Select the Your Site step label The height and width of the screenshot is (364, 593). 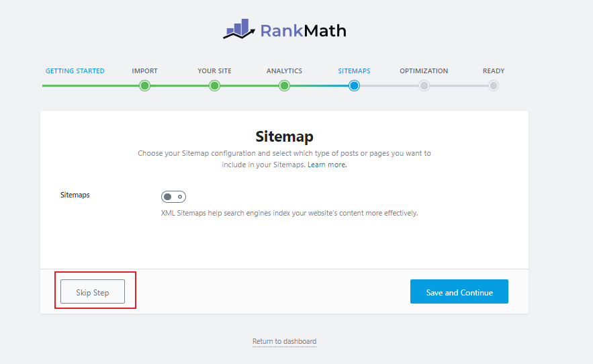(214, 71)
